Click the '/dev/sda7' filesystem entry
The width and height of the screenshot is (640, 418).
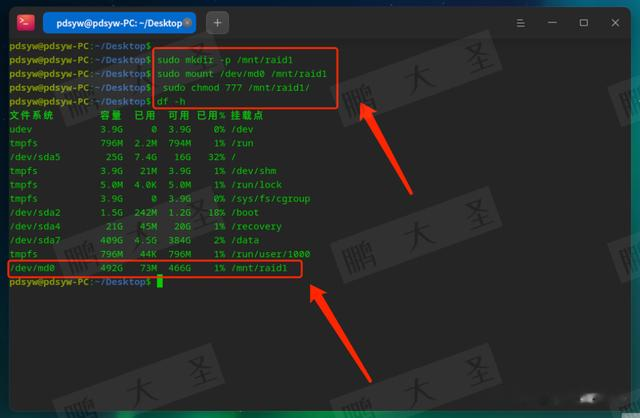pyautogui.click(x=35, y=240)
